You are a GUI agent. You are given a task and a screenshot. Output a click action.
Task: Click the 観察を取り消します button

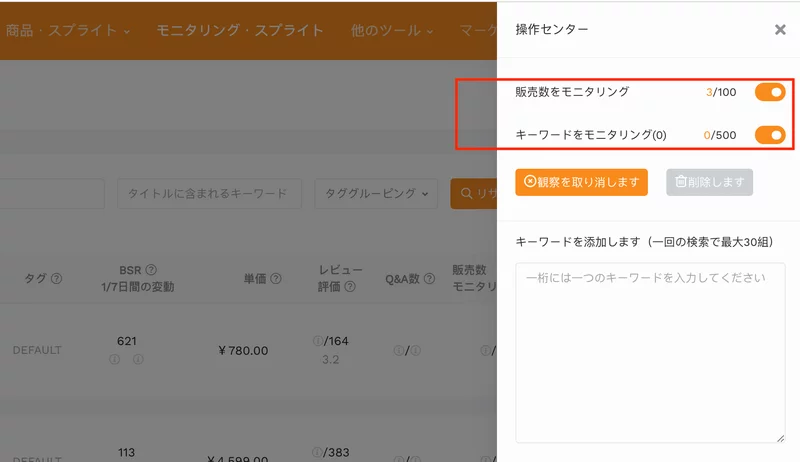581,182
